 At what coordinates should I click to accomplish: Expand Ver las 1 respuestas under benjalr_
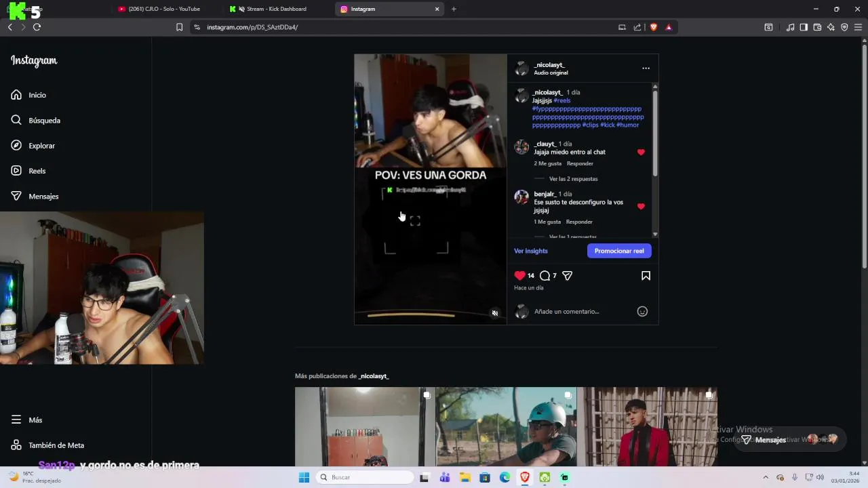point(573,237)
